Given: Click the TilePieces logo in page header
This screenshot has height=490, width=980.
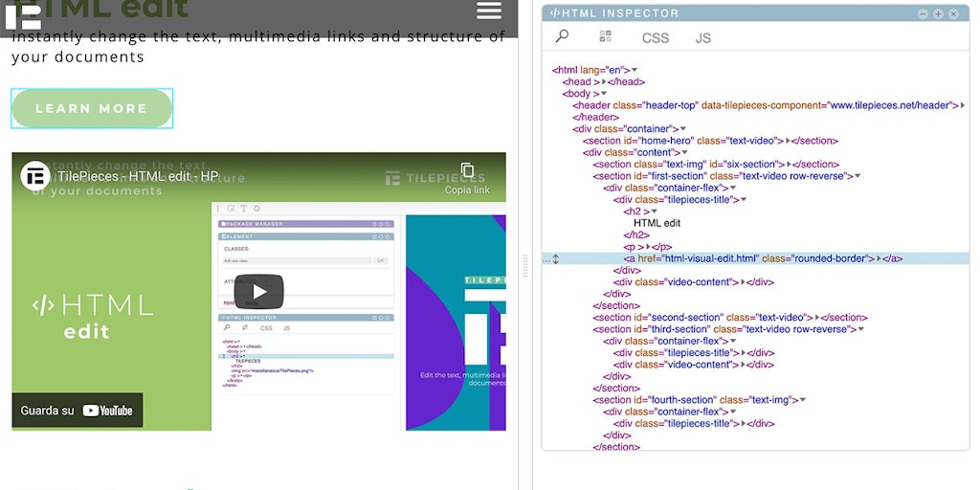Looking at the screenshot, I should 23,17.
